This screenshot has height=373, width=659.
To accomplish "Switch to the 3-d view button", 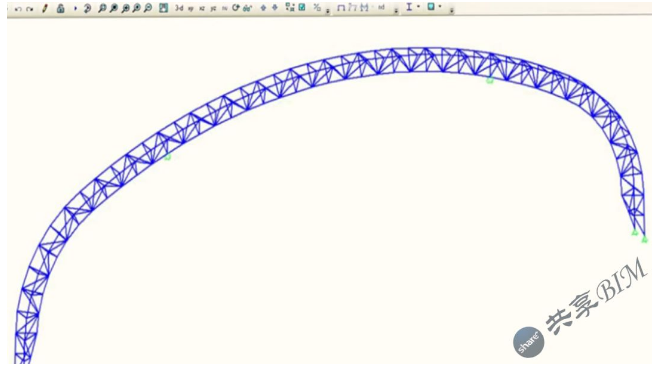I will coord(179,8).
